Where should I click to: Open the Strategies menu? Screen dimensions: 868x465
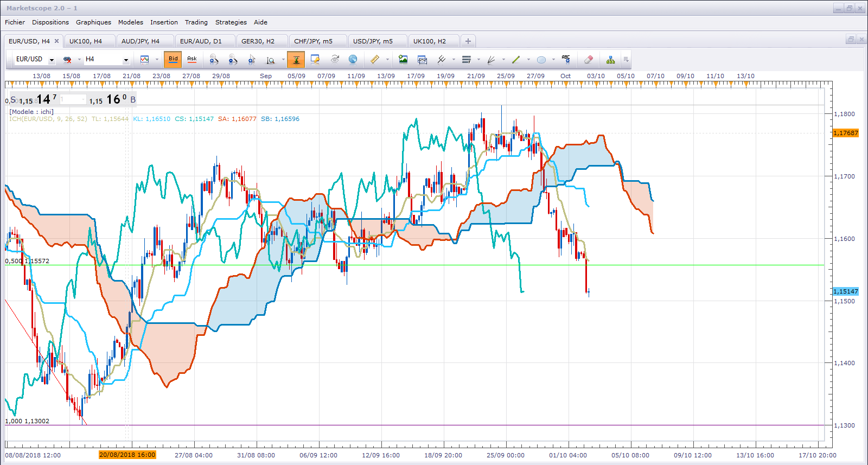pyautogui.click(x=231, y=22)
